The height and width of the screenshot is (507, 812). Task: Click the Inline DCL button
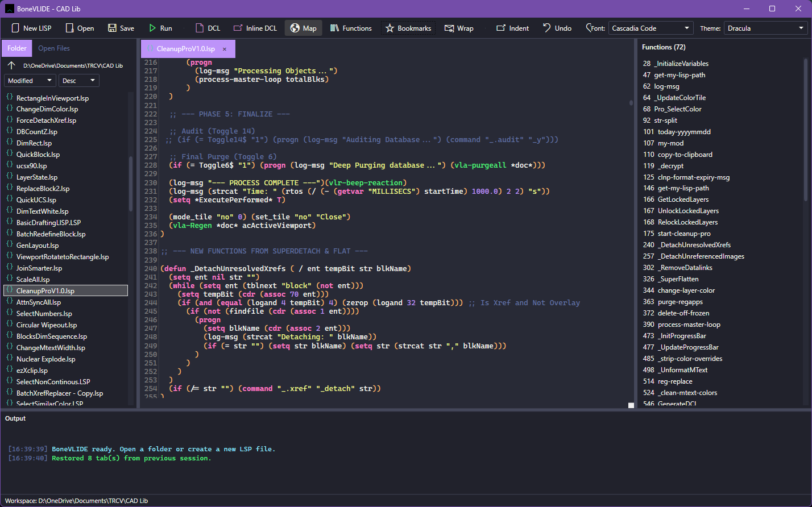255,28
